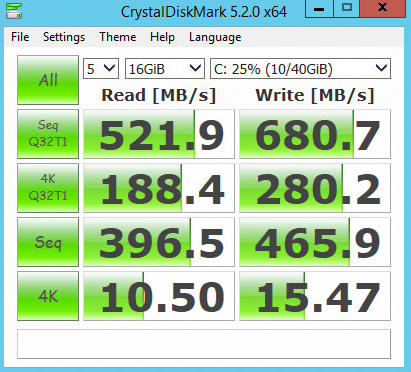411x372 pixels.
Task: Open the Settings menu
Action: pos(64,37)
